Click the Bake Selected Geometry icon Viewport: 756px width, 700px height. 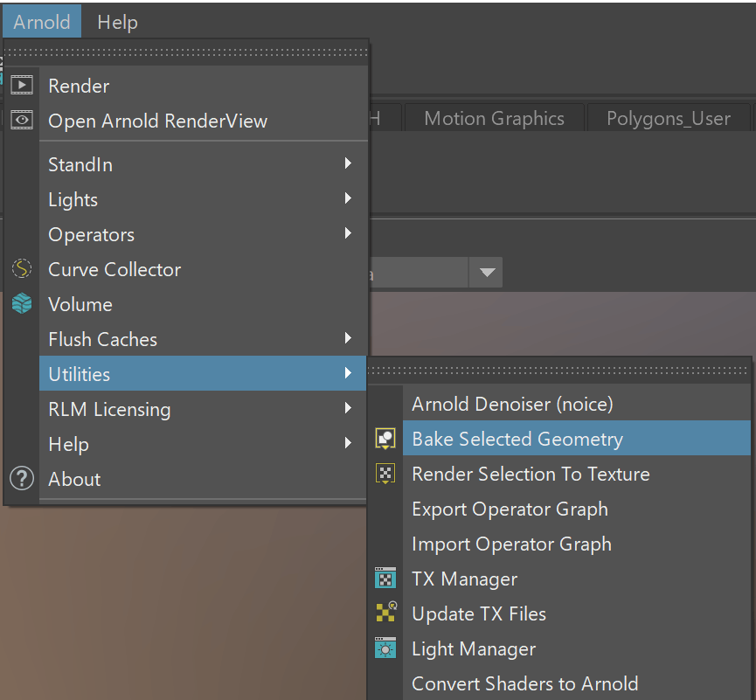pos(385,439)
